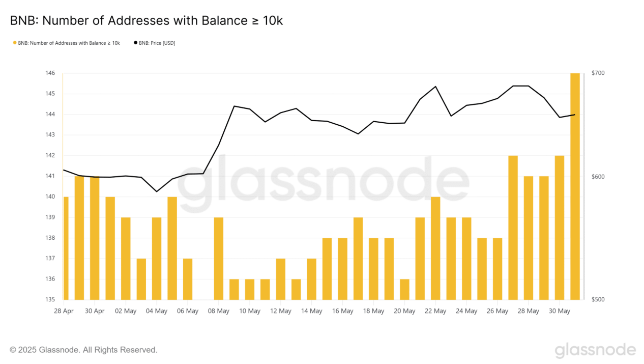Click the chart title text
The image size is (644, 364).
coord(147,21)
